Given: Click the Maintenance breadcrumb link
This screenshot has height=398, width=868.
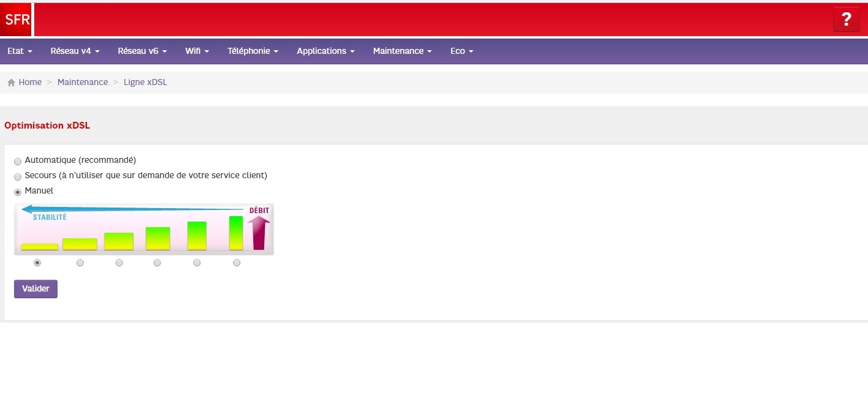Looking at the screenshot, I should click(83, 81).
